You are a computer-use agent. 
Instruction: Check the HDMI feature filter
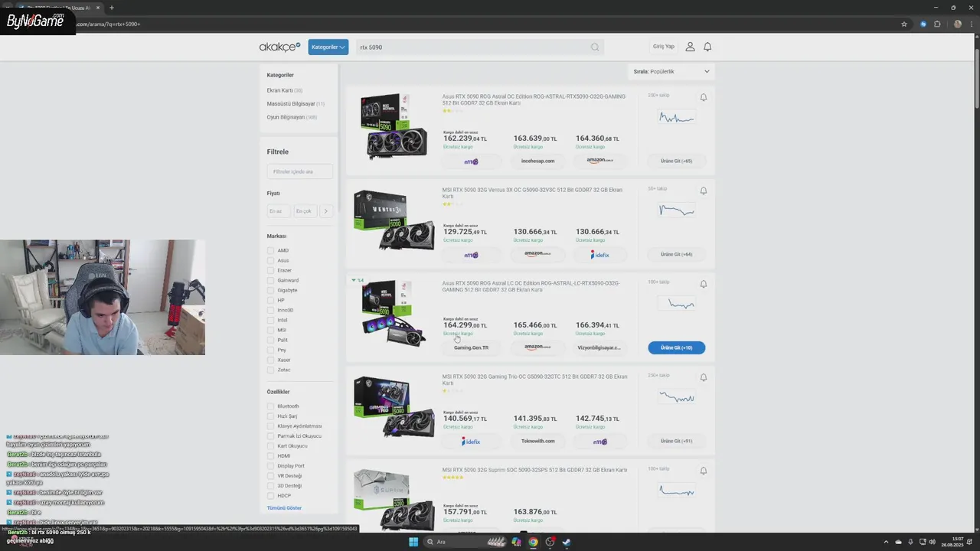click(270, 456)
